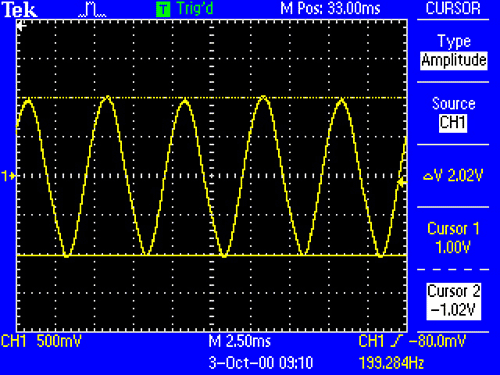Image resolution: width=500 pixels, height=375 pixels.
Task: Click the CURSOR menu title
Action: coord(453,8)
